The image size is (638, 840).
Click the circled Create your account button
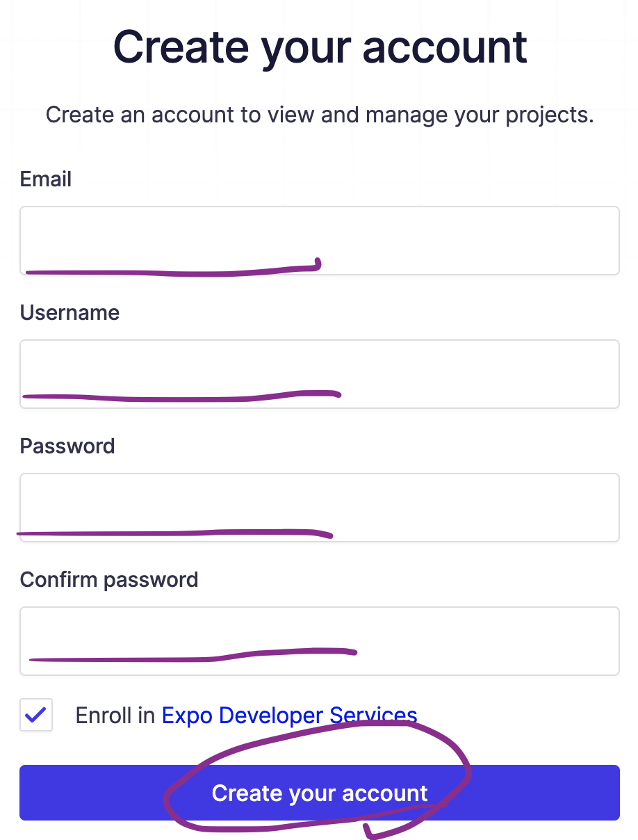320,793
